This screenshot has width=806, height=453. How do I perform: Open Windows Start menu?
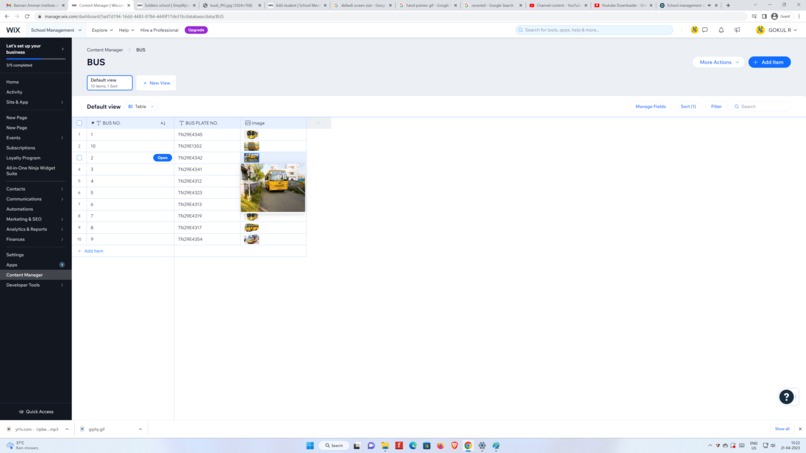[310, 445]
